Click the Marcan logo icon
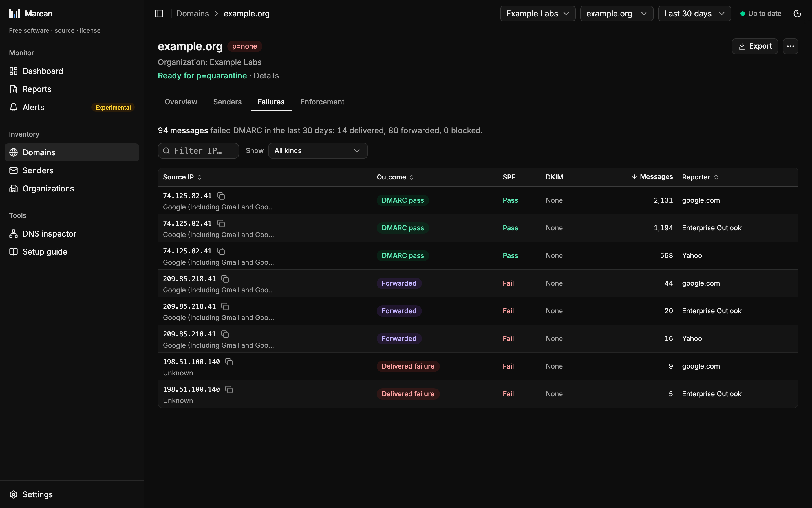Screen dimensions: 812x508 click(x=14, y=14)
